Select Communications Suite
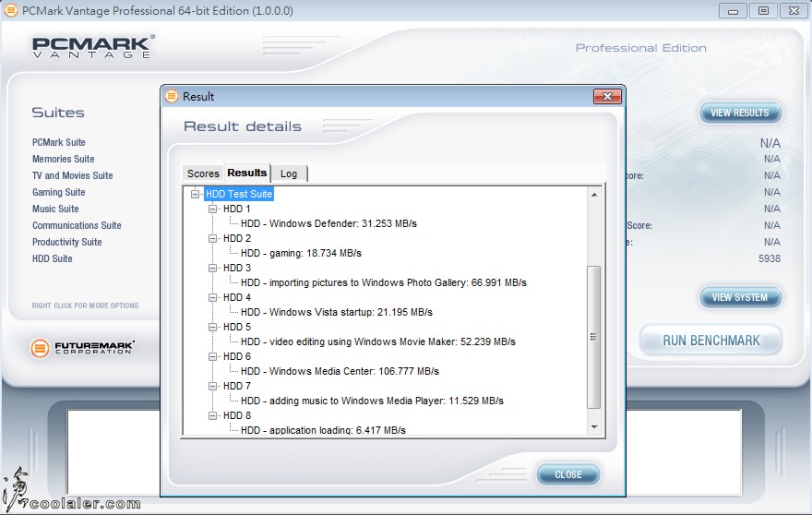This screenshot has width=812, height=515. [x=77, y=225]
